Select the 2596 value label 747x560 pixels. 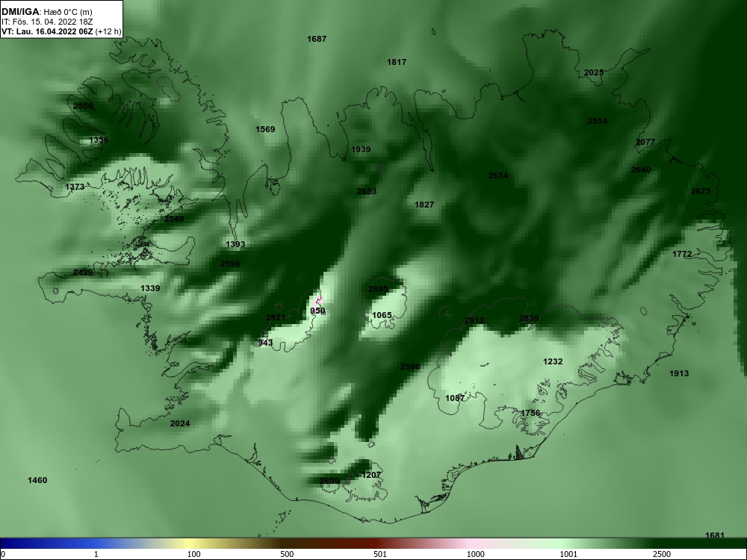230,264
